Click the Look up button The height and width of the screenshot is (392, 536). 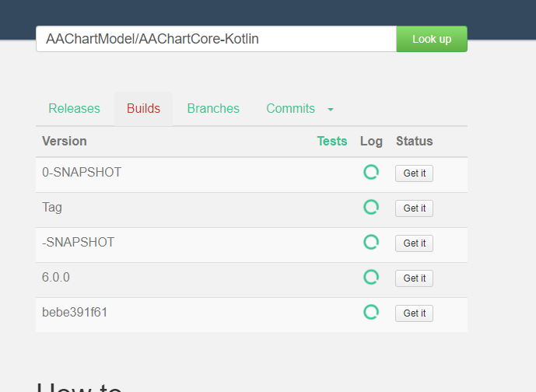[432, 39]
